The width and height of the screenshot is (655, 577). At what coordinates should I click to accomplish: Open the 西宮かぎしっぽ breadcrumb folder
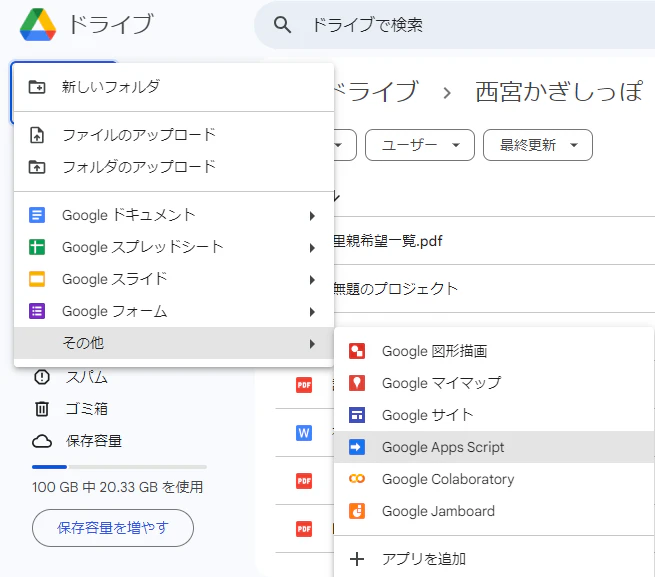[559, 92]
